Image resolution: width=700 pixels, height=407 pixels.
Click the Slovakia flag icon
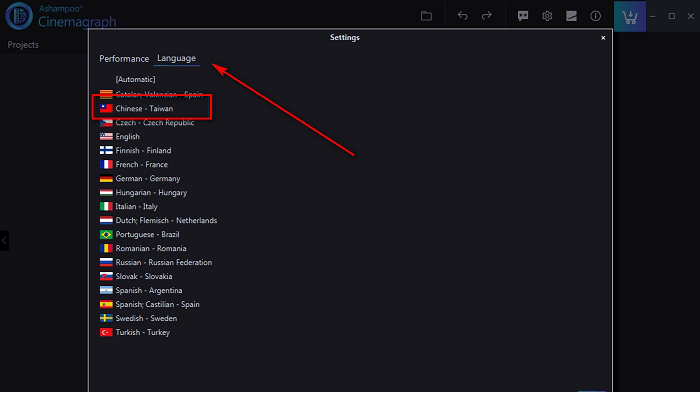[x=106, y=276]
